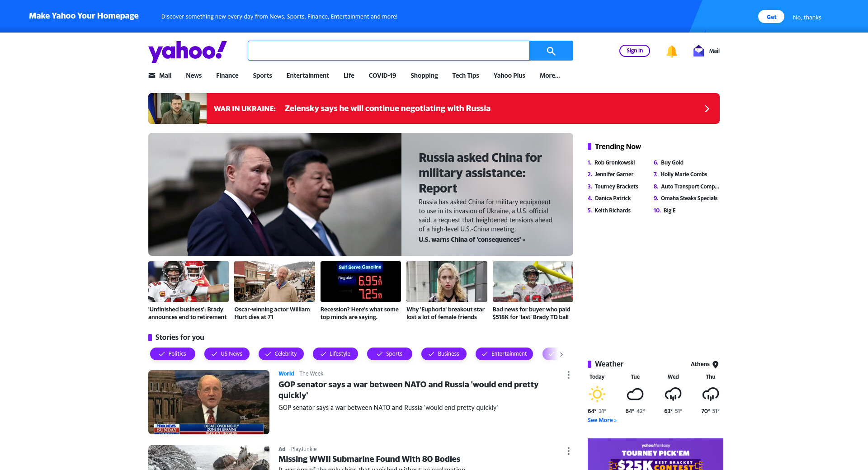Click the magnifying glass search button

(551, 51)
